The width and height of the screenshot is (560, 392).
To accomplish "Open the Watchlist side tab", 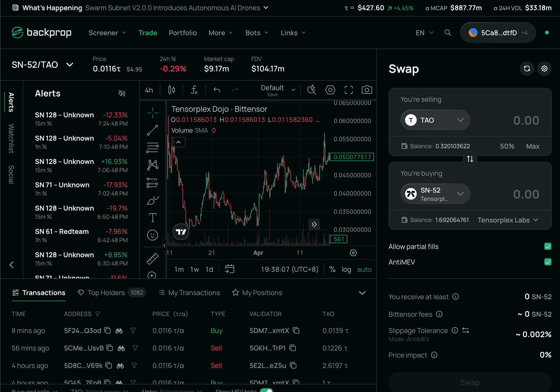I will pos(11,139).
